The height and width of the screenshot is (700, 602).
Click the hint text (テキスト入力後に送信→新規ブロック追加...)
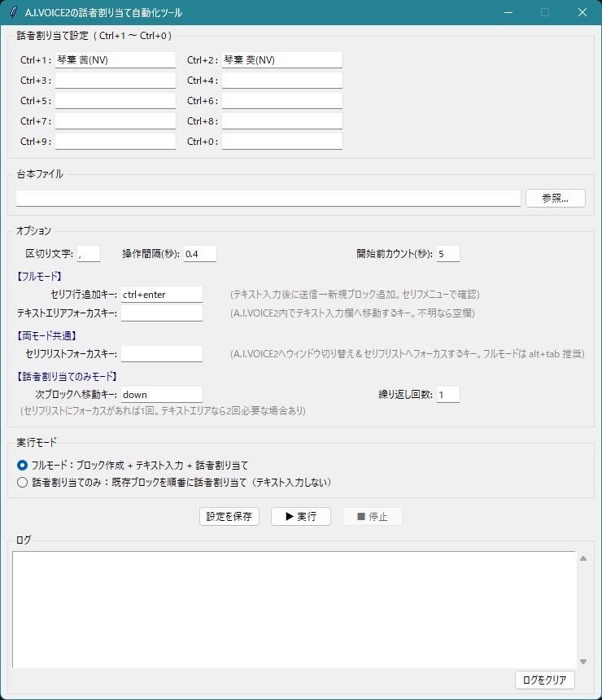pyautogui.click(x=355, y=295)
